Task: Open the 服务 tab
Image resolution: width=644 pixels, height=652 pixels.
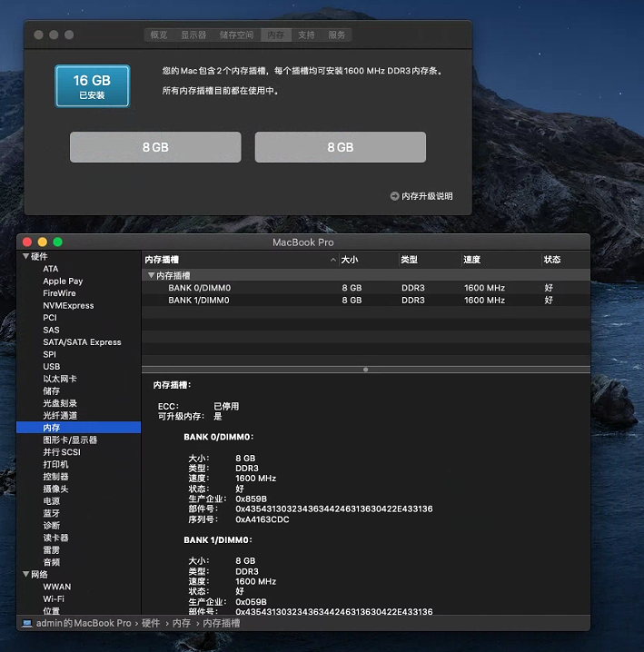Action: [337, 35]
